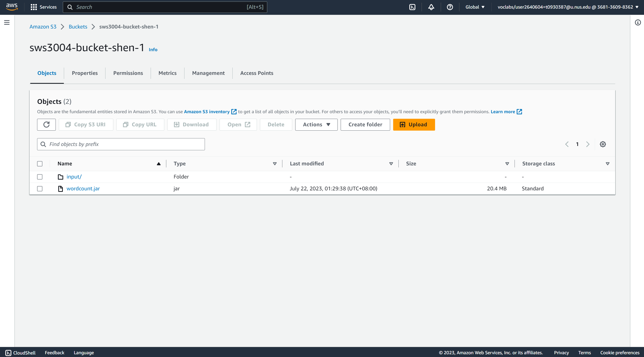Click page number 1 in pagination
This screenshot has height=357, width=644.
pos(577,144)
